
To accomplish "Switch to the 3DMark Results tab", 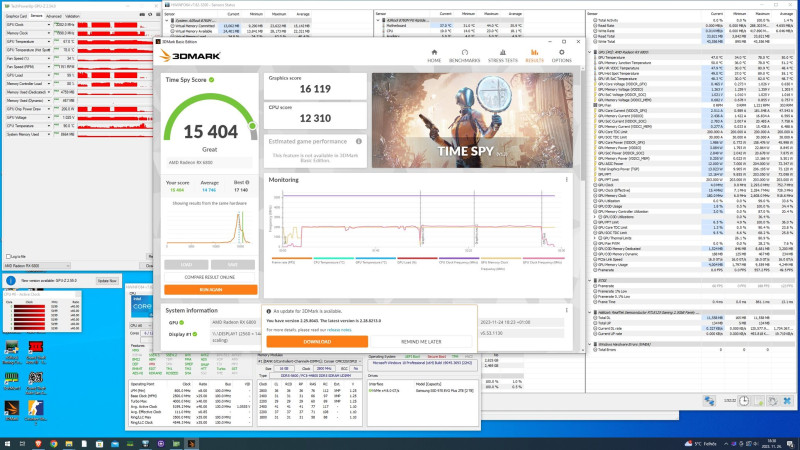I will (x=534, y=56).
